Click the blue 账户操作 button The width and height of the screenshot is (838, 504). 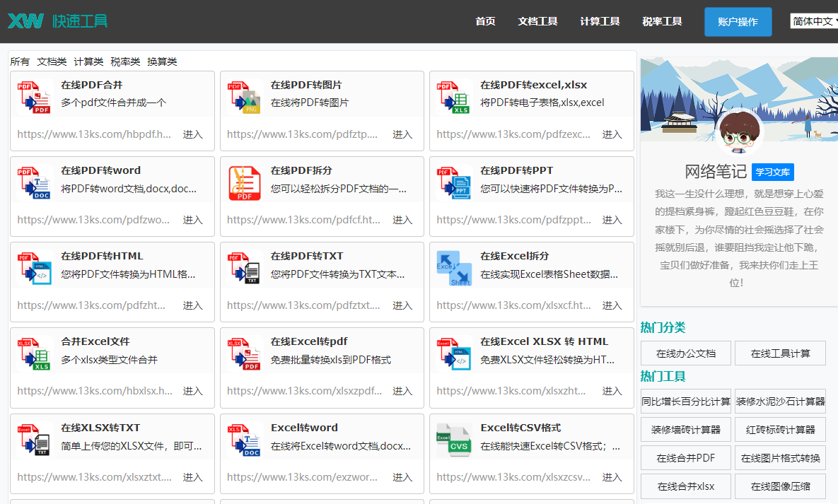coord(738,22)
